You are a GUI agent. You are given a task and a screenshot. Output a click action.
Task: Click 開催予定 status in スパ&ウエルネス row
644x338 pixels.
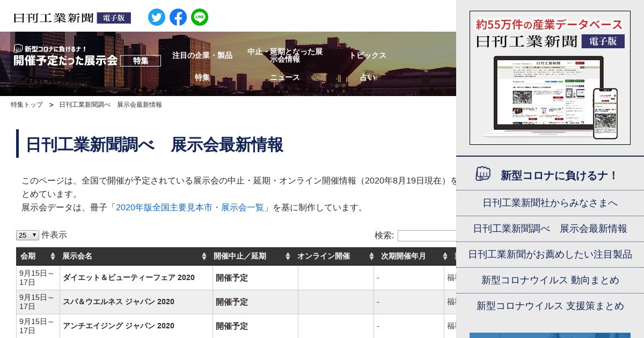232,302
